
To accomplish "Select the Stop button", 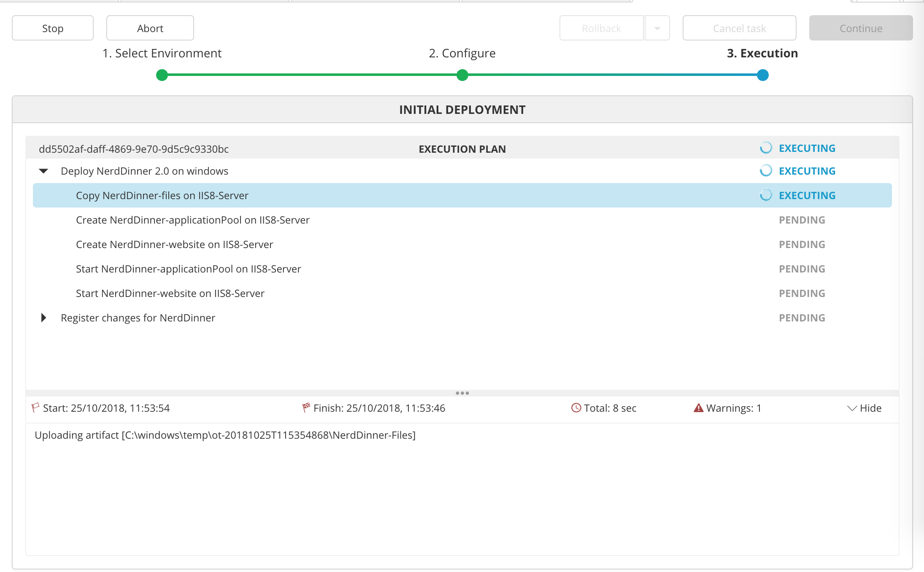I will (x=52, y=28).
